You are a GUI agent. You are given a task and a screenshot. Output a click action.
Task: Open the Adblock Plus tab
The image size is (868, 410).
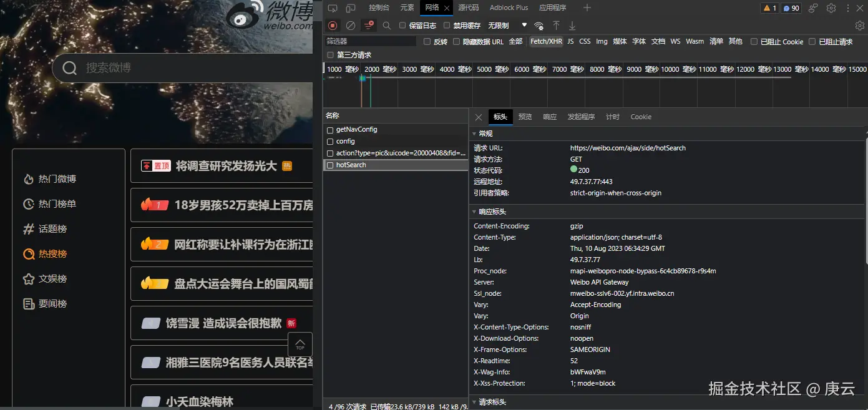pos(509,8)
